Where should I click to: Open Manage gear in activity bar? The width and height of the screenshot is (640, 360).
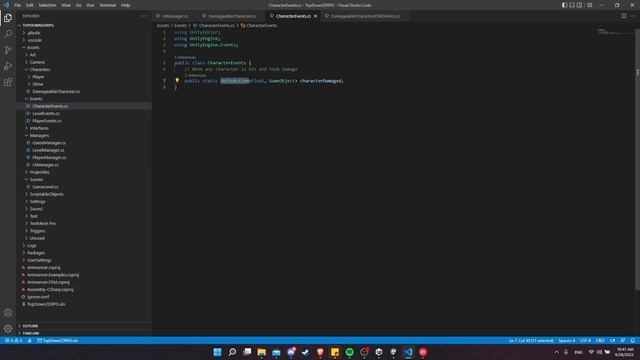8,329
